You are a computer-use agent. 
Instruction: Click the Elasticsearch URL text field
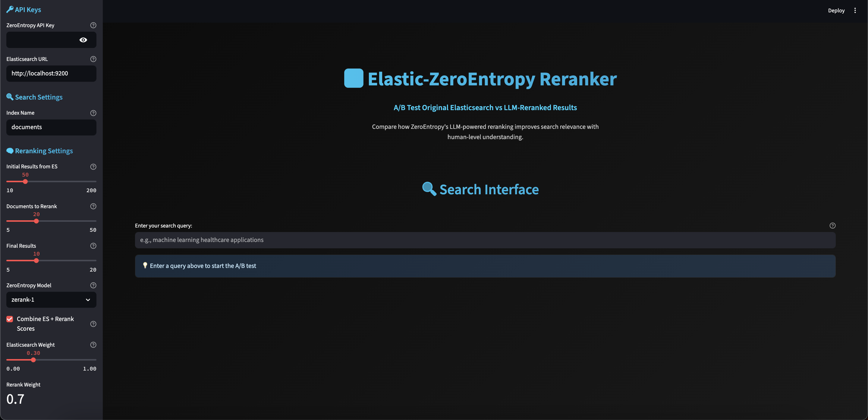click(51, 74)
